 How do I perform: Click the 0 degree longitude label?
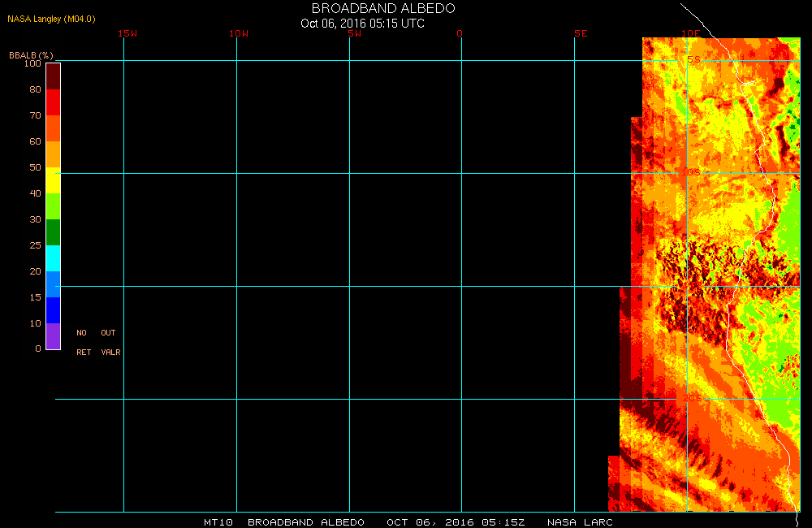click(x=460, y=33)
